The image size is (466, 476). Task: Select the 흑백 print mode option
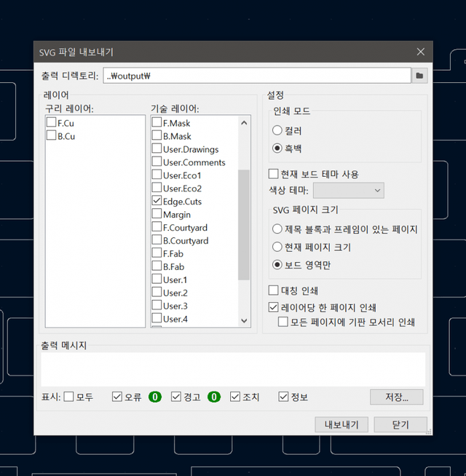click(277, 148)
